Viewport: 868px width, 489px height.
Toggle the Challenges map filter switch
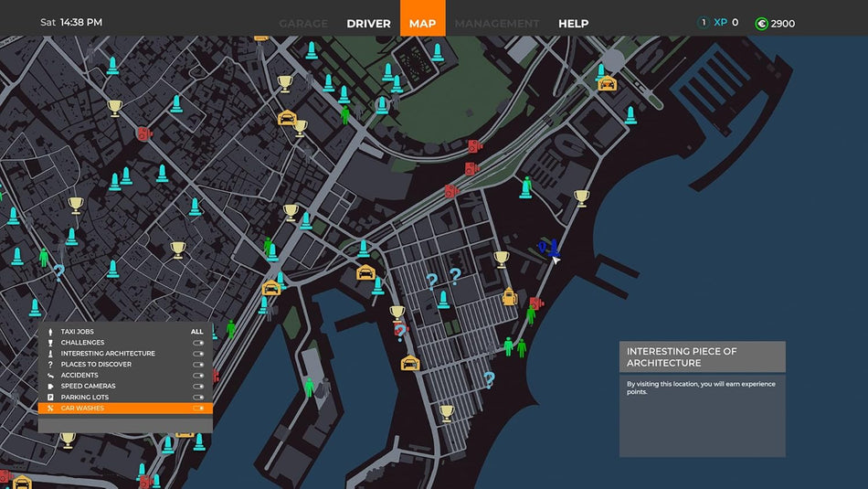click(x=197, y=343)
